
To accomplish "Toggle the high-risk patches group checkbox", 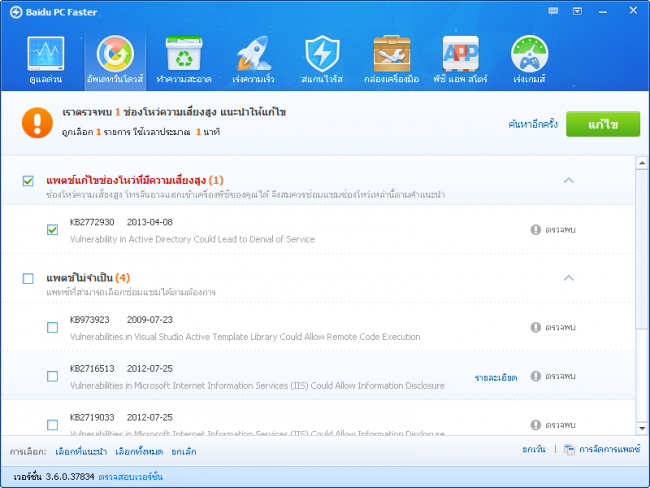I will pyautogui.click(x=28, y=181).
